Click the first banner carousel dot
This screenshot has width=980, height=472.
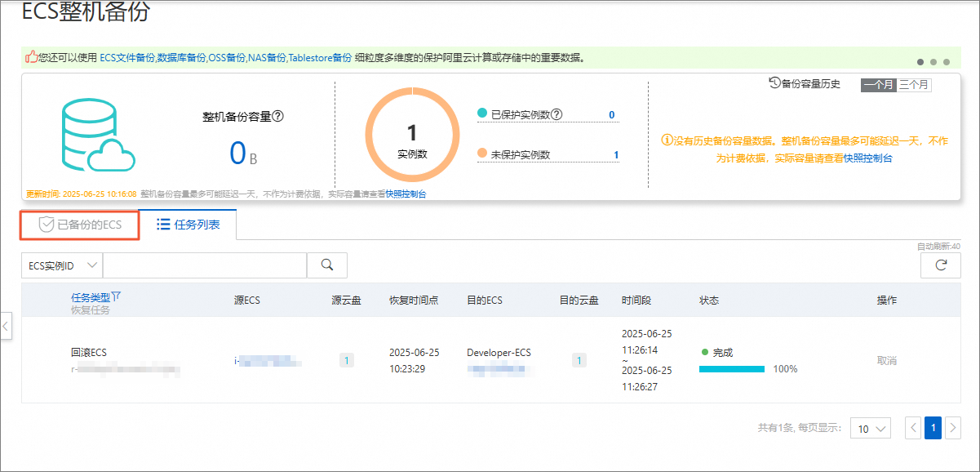tap(921, 61)
